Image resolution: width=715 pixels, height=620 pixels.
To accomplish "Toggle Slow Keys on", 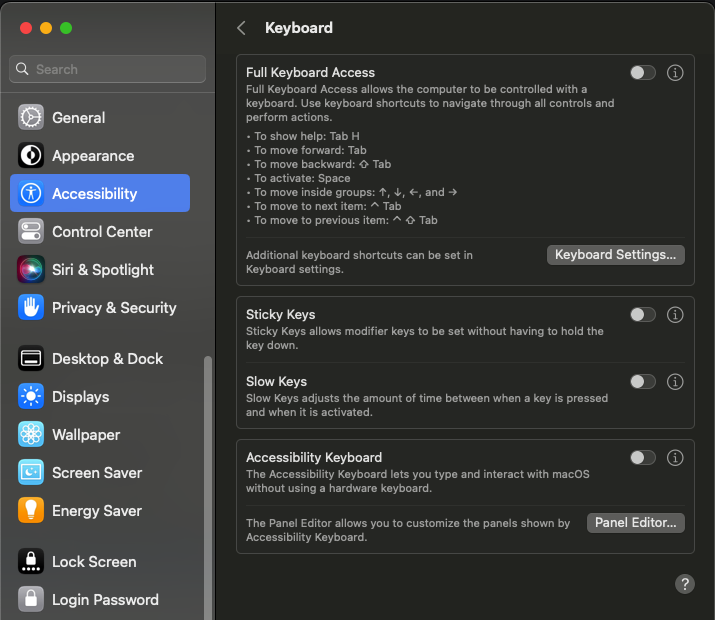I will [x=643, y=382].
